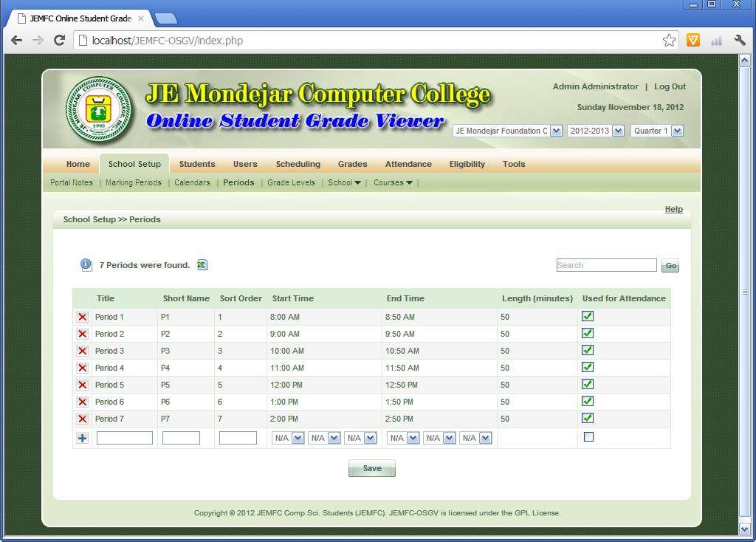Viewport: 756px width, 542px height.
Task: Open the second End Time N/A dropdown
Action: coord(439,438)
